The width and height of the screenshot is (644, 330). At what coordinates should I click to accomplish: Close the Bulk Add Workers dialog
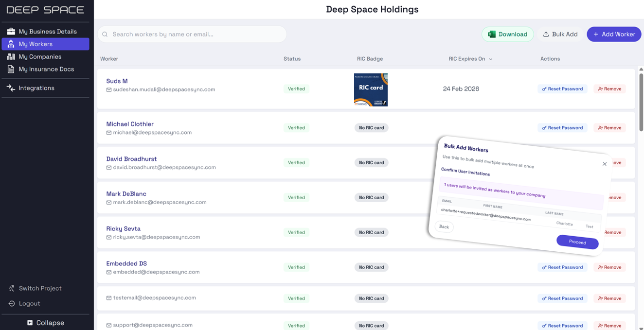coord(605,164)
